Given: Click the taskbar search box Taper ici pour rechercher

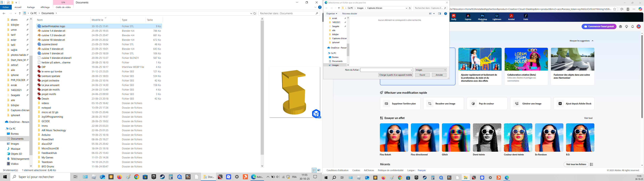Looking at the screenshot, I should tap(40, 177).
